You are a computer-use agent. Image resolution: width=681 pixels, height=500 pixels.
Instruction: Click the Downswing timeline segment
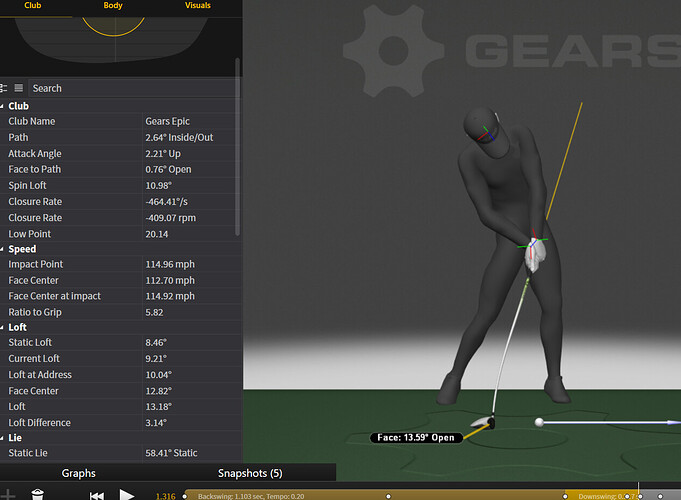tap(602, 496)
